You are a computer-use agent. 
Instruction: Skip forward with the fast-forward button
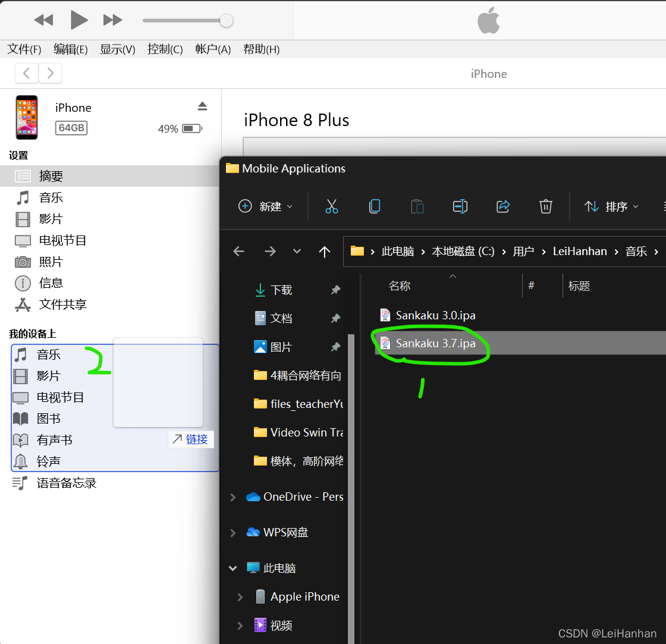point(112,20)
